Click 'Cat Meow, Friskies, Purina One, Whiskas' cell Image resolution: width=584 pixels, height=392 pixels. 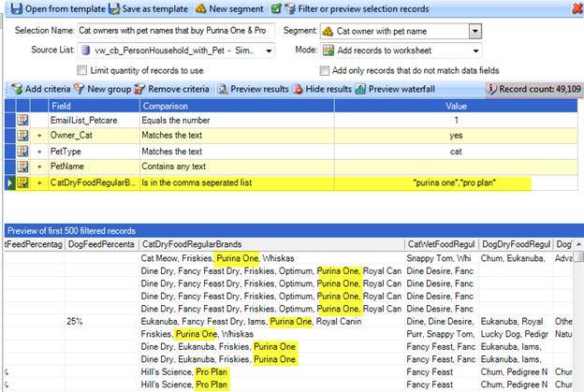point(271,258)
